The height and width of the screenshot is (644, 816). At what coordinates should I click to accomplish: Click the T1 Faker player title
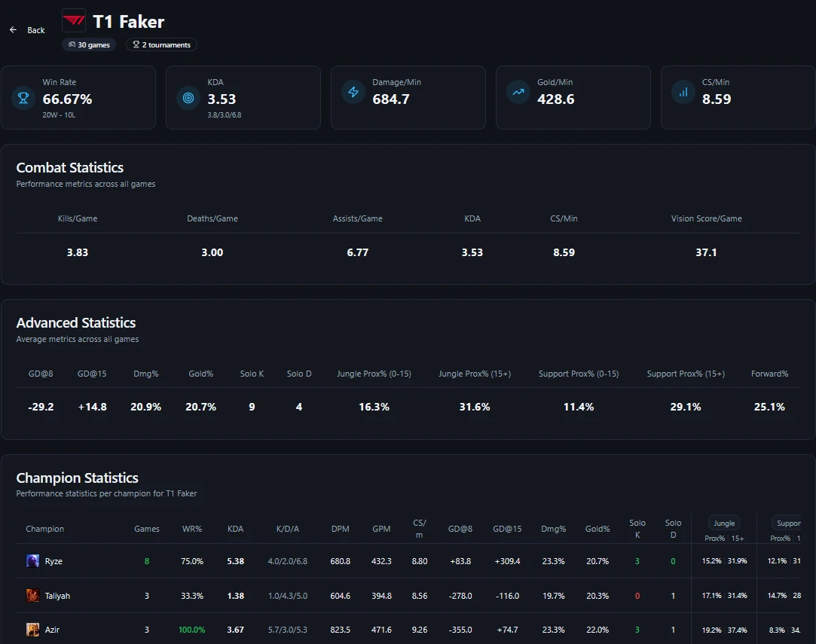(129, 21)
